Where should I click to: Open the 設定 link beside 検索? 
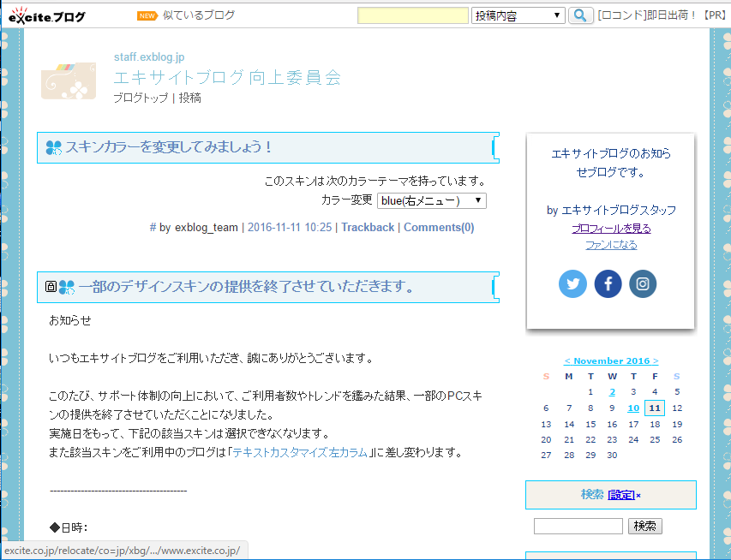621,495
